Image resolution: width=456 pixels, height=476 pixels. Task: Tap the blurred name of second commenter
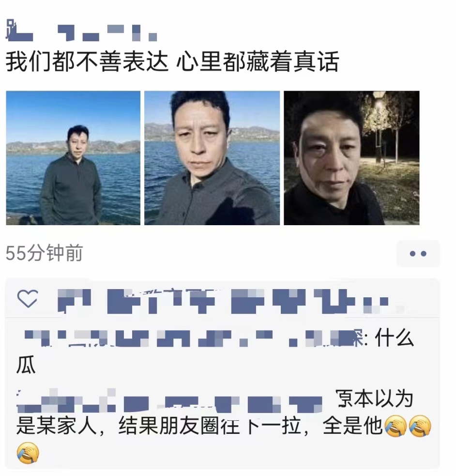click(169, 401)
